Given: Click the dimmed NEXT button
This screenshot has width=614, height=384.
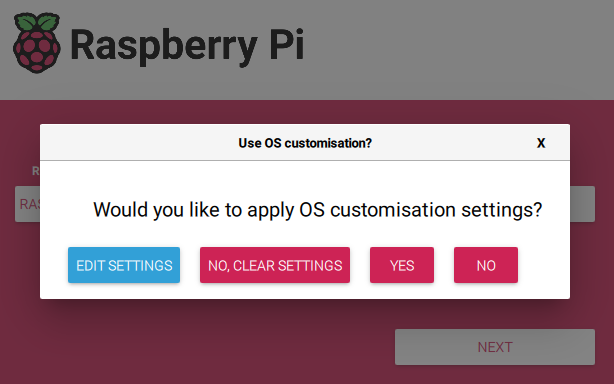Looking at the screenshot, I should pos(495,347).
